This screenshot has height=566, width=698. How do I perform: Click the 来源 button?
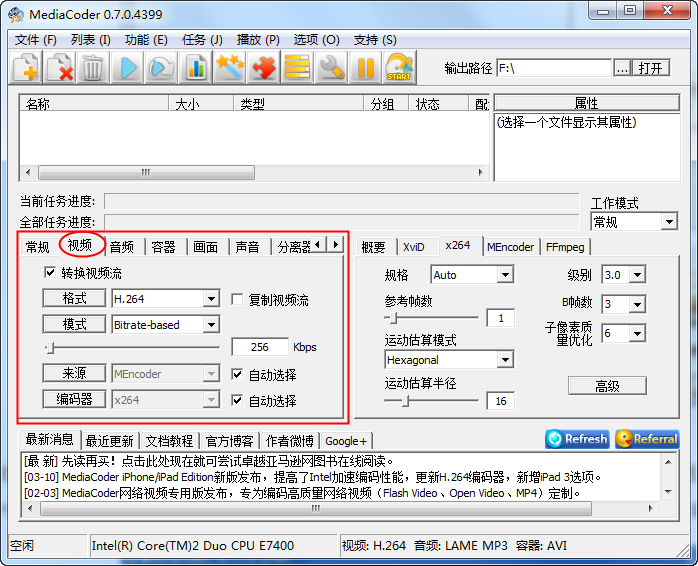pyautogui.click(x=74, y=373)
